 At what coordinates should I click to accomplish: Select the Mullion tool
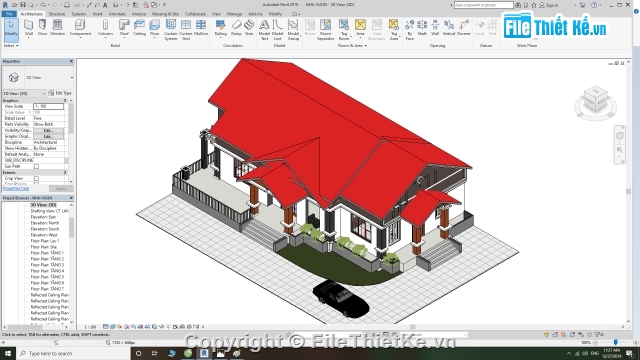(x=201, y=28)
